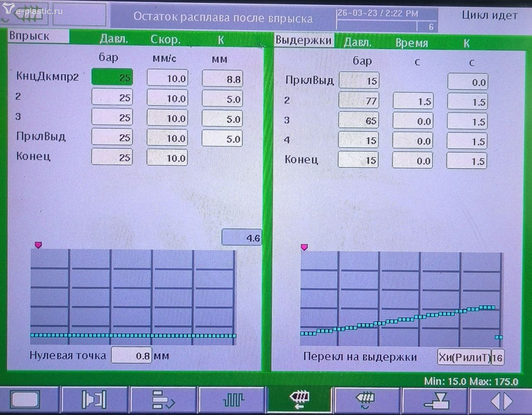
Task: Switch to the Впрыск tab
Action: click(38, 36)
